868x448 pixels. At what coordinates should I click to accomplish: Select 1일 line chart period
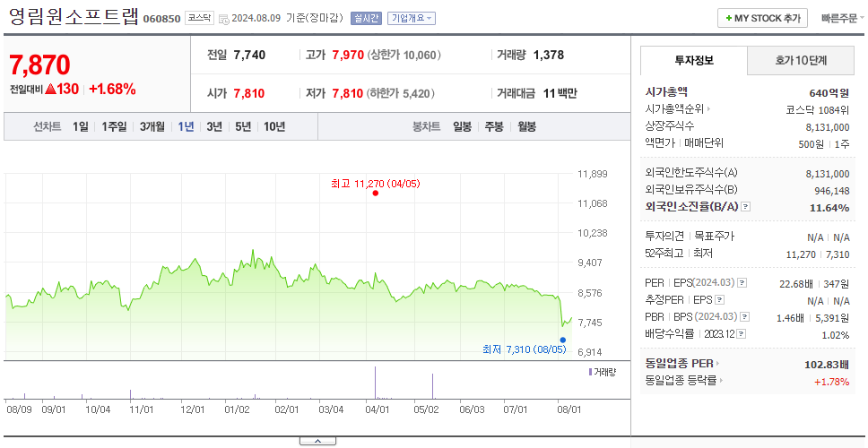tap(81, 126)
